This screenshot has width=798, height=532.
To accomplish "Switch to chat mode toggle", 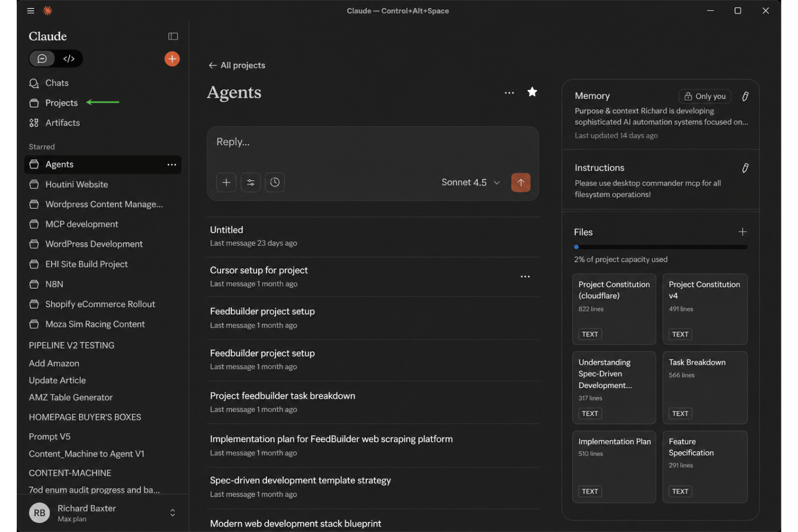I will pos(43,59).
